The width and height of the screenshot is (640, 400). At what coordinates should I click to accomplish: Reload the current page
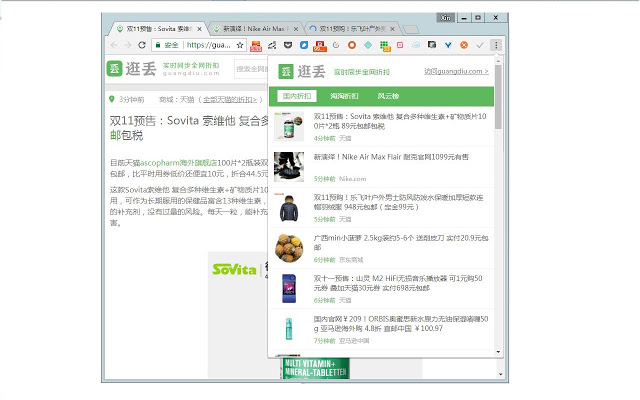coord(142,45)
